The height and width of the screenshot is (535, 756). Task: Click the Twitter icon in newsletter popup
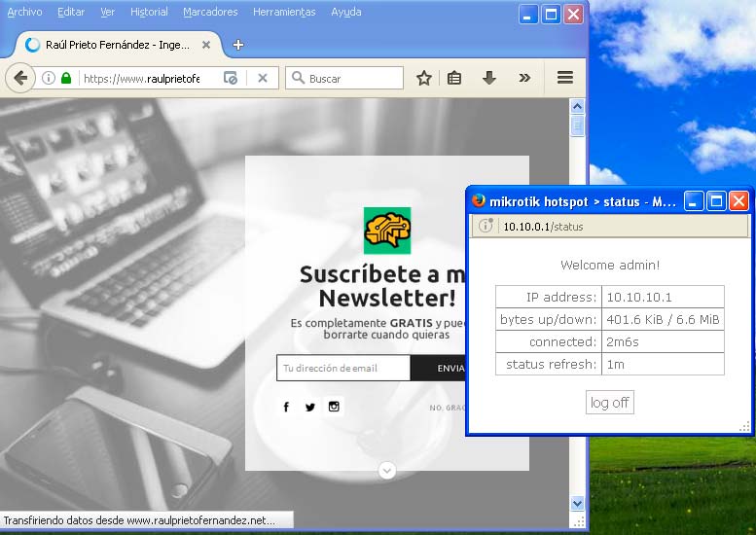coord(310,407)
